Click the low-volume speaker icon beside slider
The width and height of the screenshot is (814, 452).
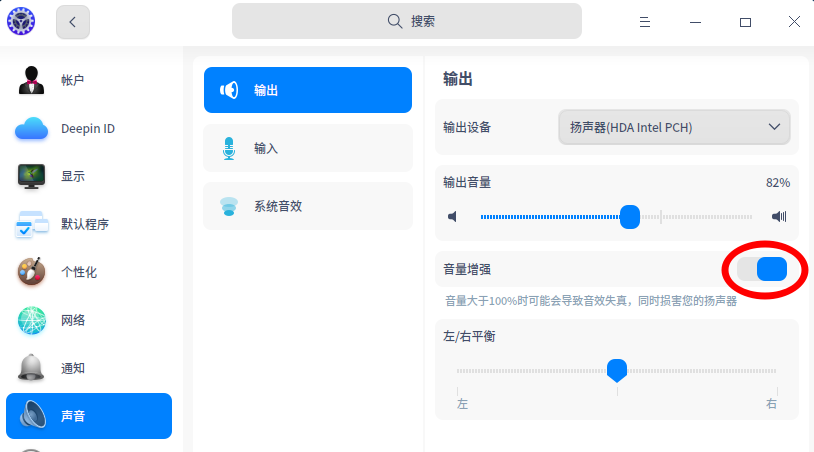click(x=452, y=216)
